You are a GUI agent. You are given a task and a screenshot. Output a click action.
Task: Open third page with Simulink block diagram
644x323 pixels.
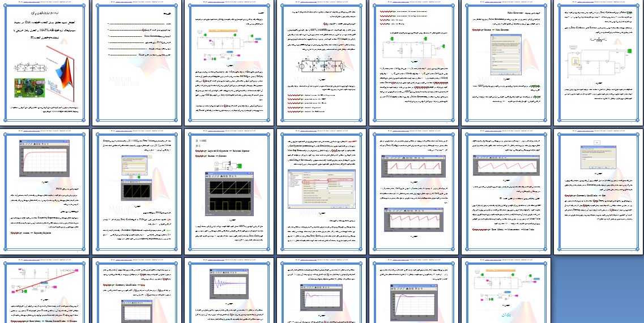pos(229,63)
